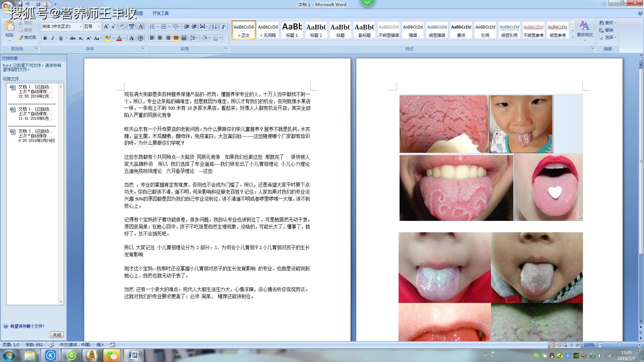Toggle underline formatting

61,38
